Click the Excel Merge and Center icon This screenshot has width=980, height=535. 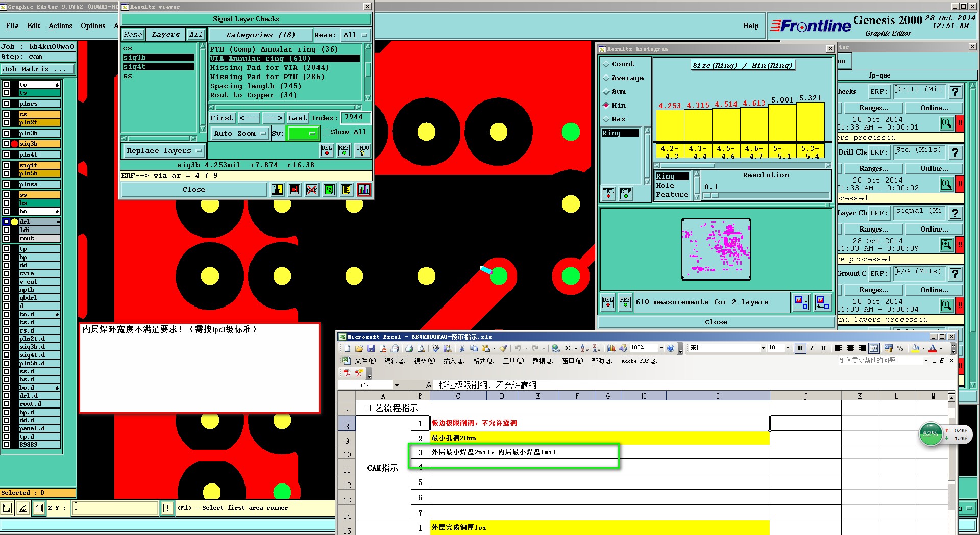coord(874,348)
